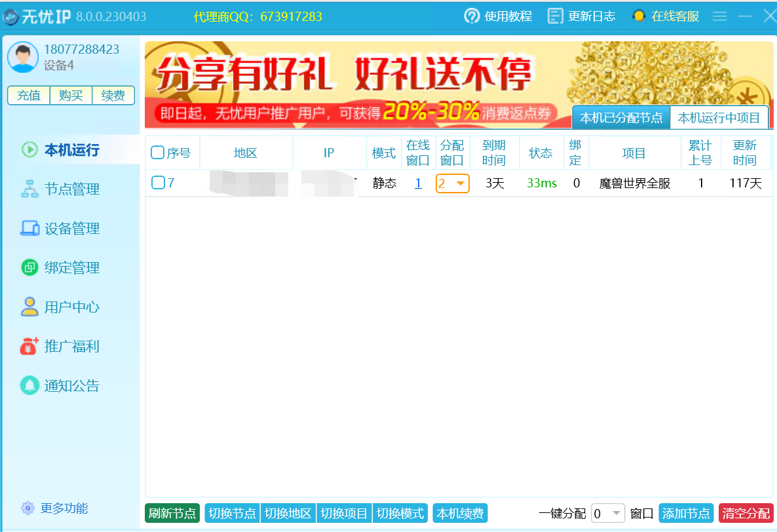The image size is (777, 532).
Task: Click the 状态 column header
Action: tap(540, 153)
